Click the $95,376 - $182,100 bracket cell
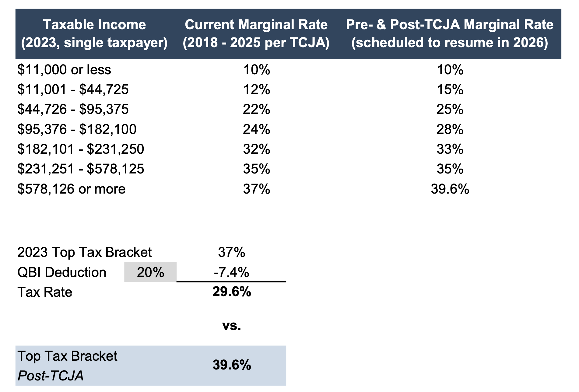 [77, 129]
